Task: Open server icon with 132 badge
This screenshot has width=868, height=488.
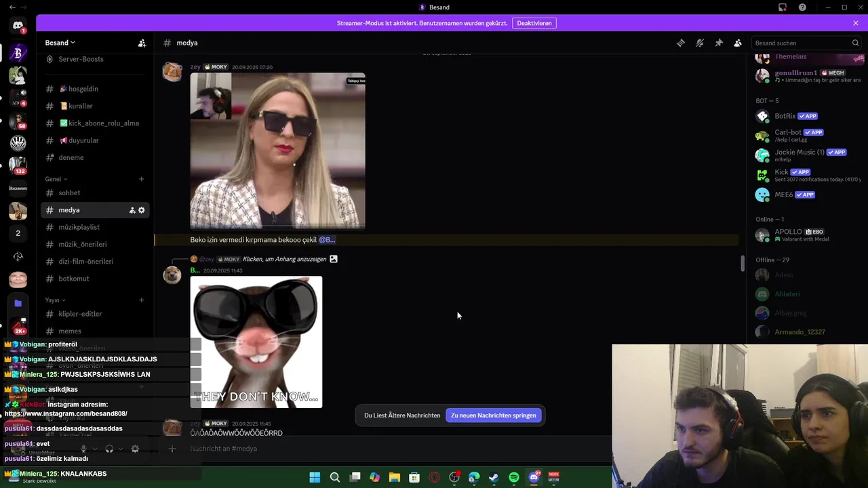Action: point(18,165)
